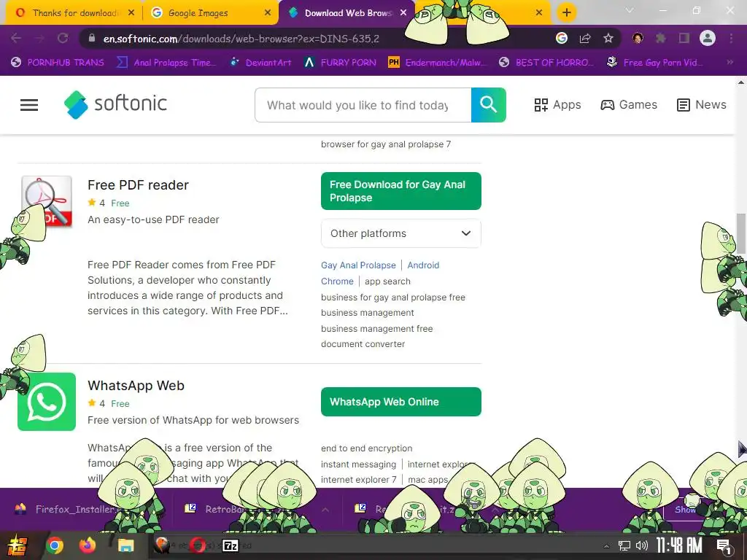Select the end to end encryption tag
This screenshot has height=560, width=747.
[367, 448]
